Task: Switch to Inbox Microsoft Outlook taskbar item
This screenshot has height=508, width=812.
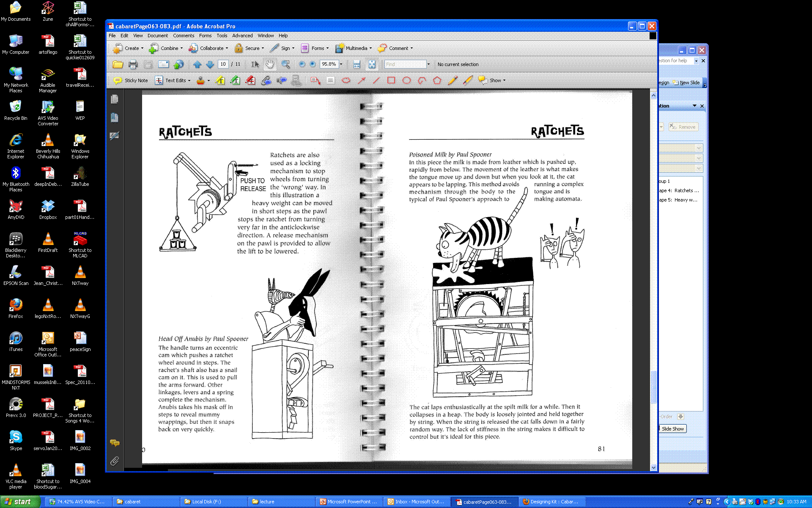Action: tap(416, 502)
